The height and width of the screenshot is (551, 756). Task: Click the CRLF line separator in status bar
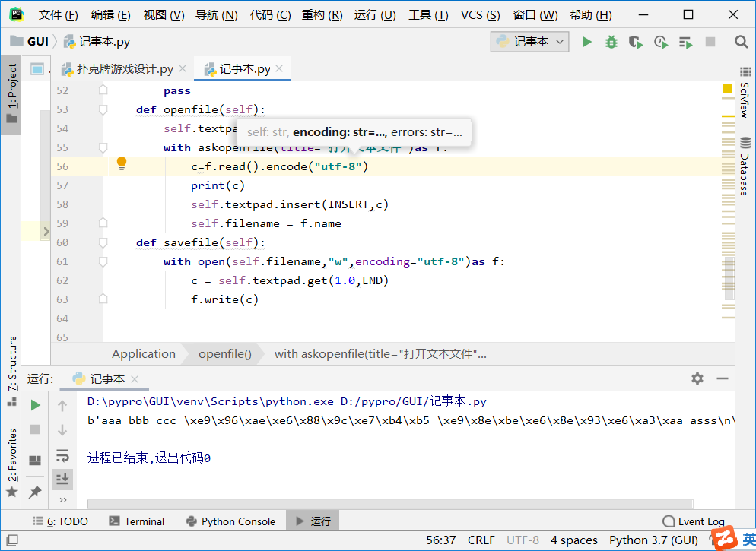pyautogui.click(x=481, y=540)
